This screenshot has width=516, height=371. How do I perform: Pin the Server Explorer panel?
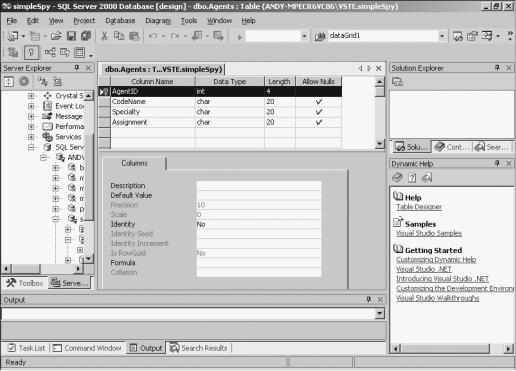pos(77,68)
